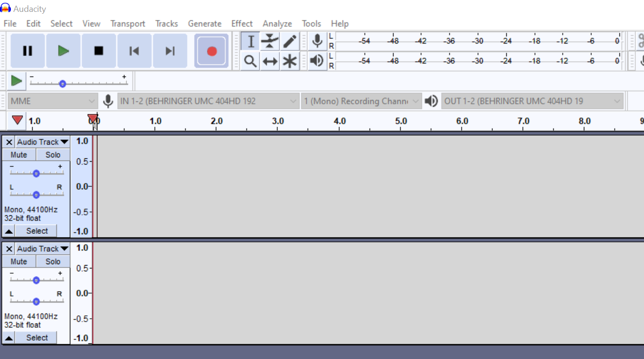Open the Edit menu
Image resolution: width=644 pixels, height=359 pixels.
33,24
